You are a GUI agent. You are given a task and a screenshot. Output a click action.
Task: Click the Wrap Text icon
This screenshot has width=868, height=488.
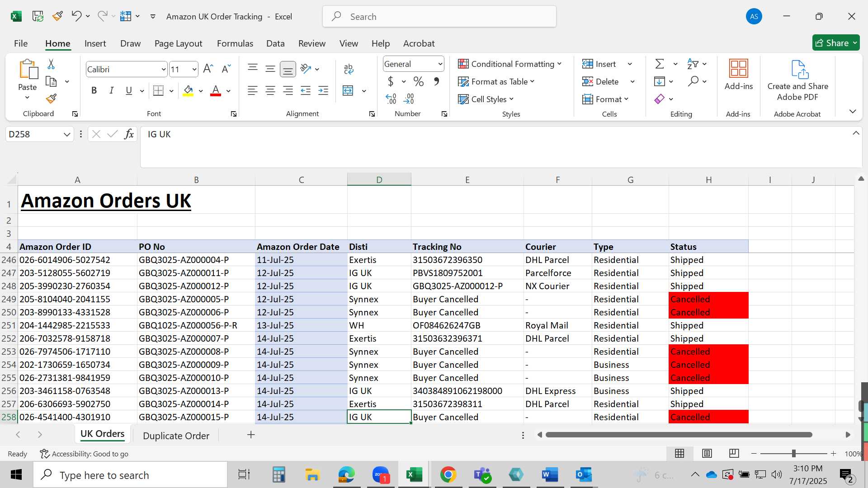(349, 69)
